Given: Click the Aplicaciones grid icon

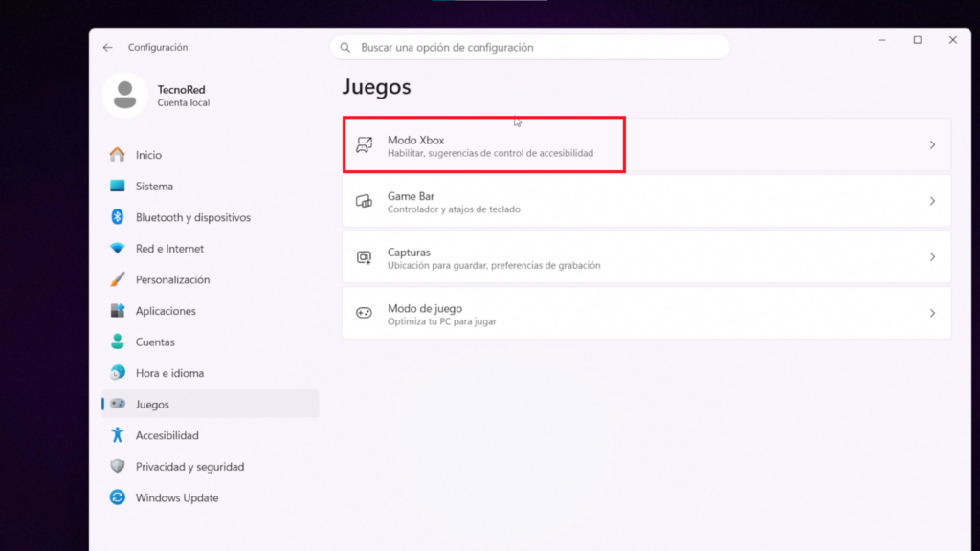Looking at the screenshot, I should (x=117, y=311).
